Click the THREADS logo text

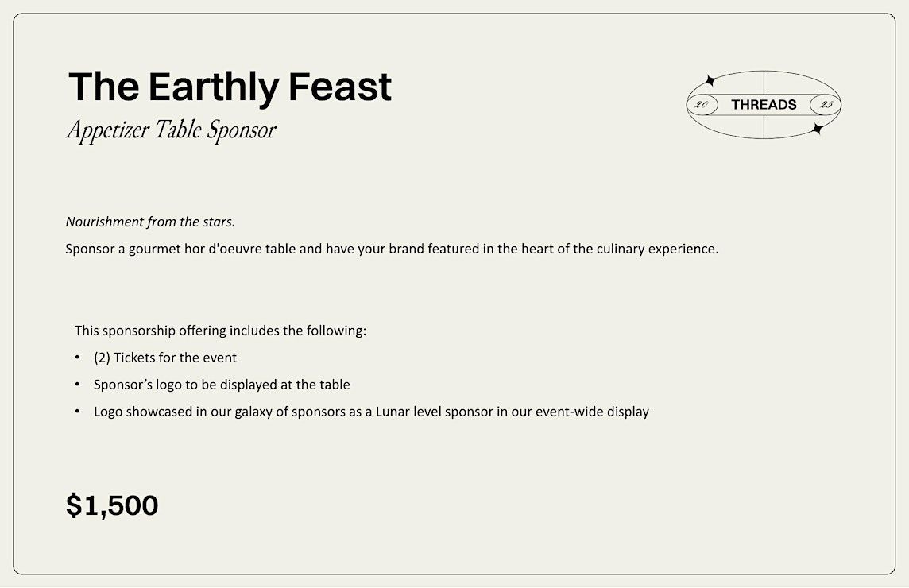764,104
